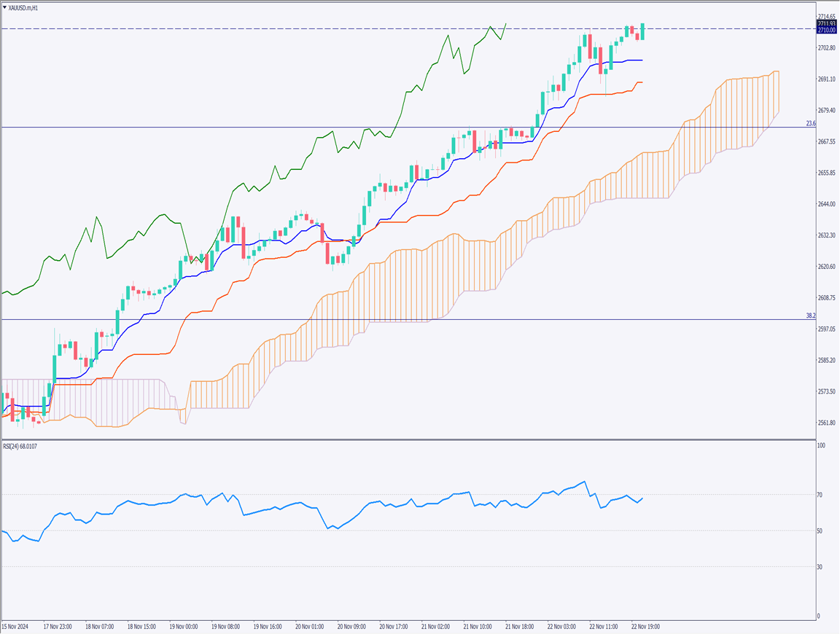Open the chart menu triangle beside XAUUSD.m,H1
Viewport: 840px width, 634px height.
click(4, 7)
